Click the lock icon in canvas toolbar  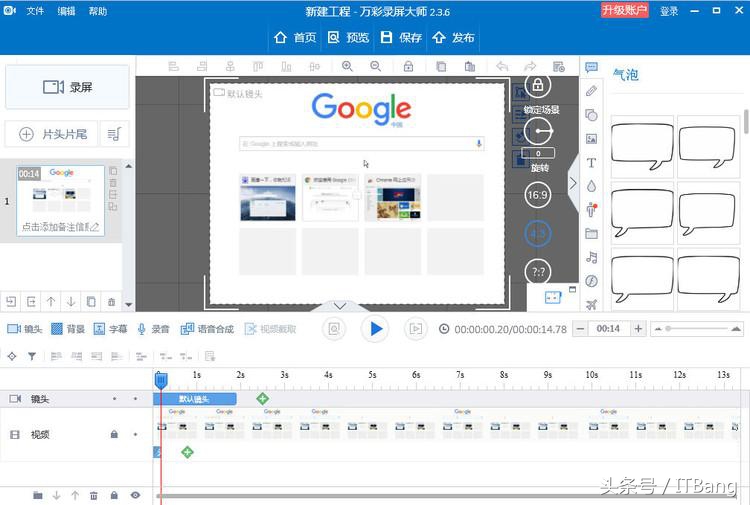point(408,66)
